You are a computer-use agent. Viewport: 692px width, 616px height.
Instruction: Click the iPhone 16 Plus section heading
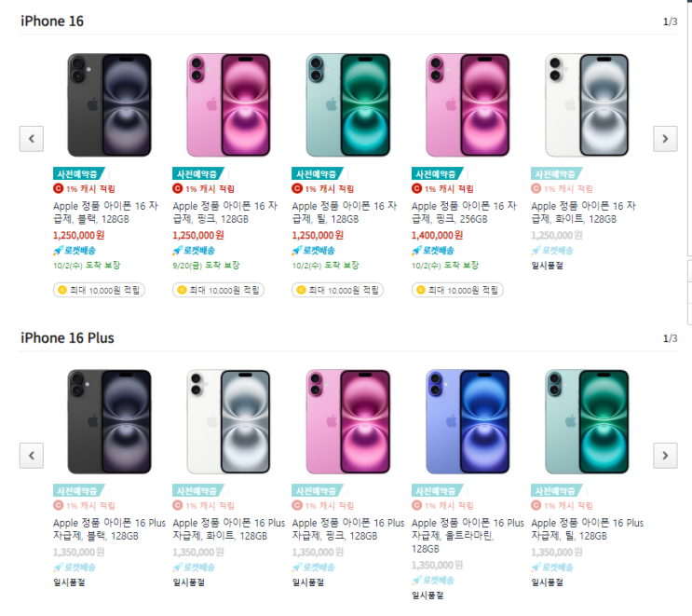click(x=67, y=337)
